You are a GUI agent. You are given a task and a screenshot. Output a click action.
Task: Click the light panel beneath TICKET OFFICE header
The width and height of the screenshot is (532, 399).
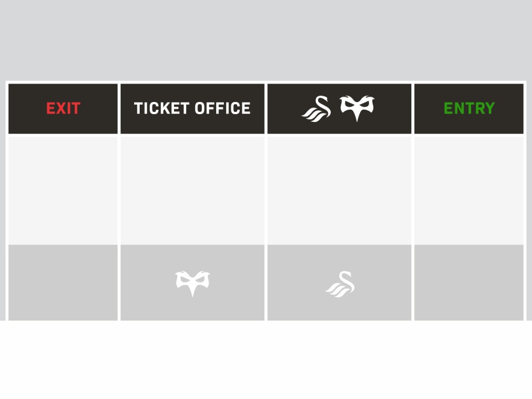(193, 188)
